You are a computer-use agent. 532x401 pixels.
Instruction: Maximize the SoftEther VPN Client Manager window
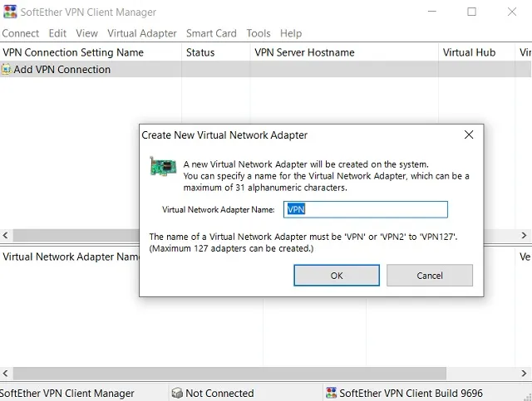(471, 12)
